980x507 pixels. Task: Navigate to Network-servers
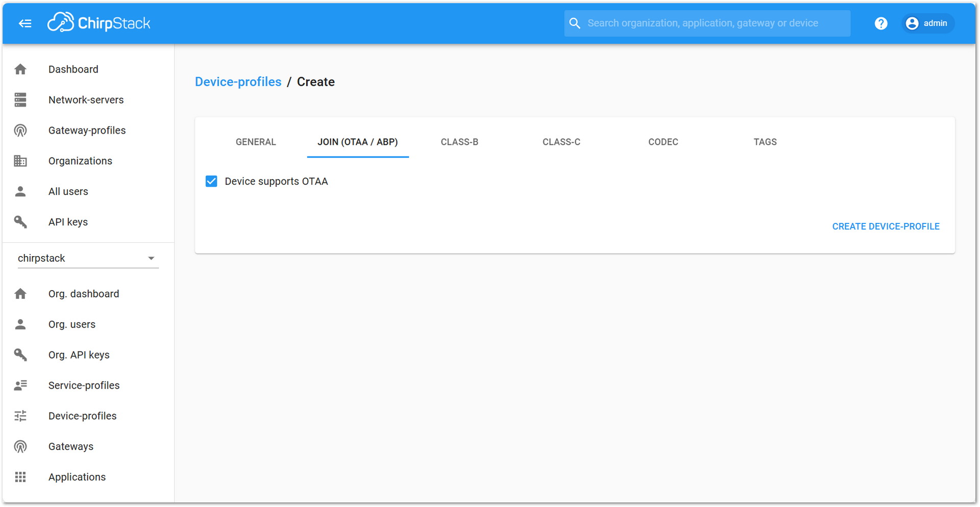click(x=86, y=99)
